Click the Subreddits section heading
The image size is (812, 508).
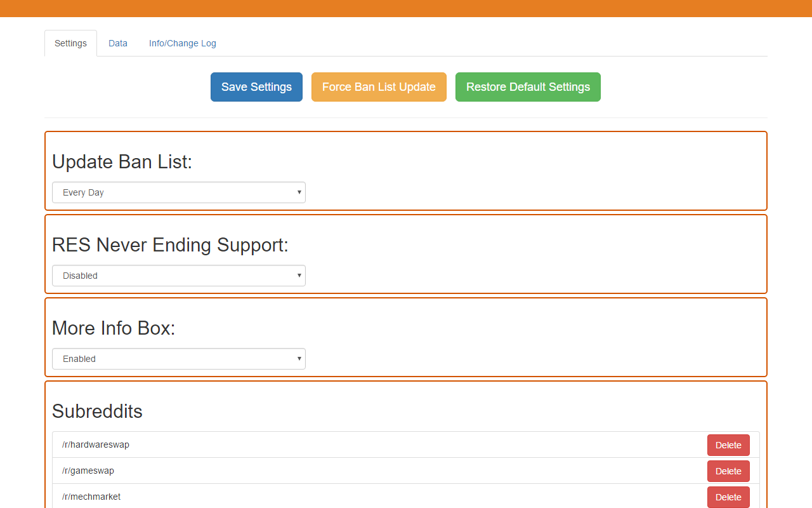(x=97, y=411)
